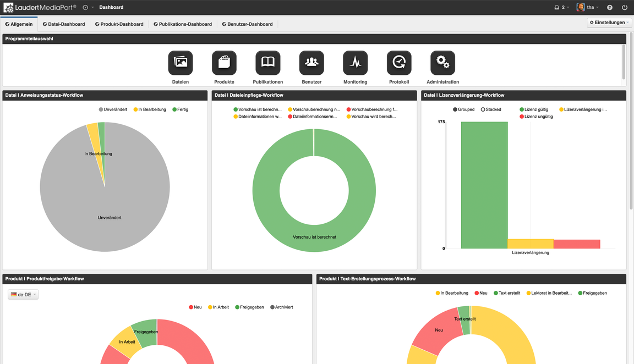Switch to the Datei-Dashboard tab
The width and height of the screenshot is (634, 364).
pos(64,24)
